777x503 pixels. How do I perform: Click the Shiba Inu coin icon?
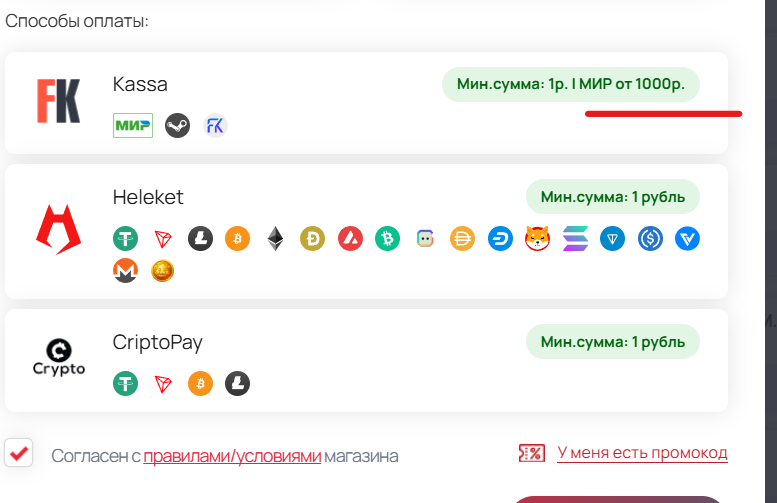538,239
